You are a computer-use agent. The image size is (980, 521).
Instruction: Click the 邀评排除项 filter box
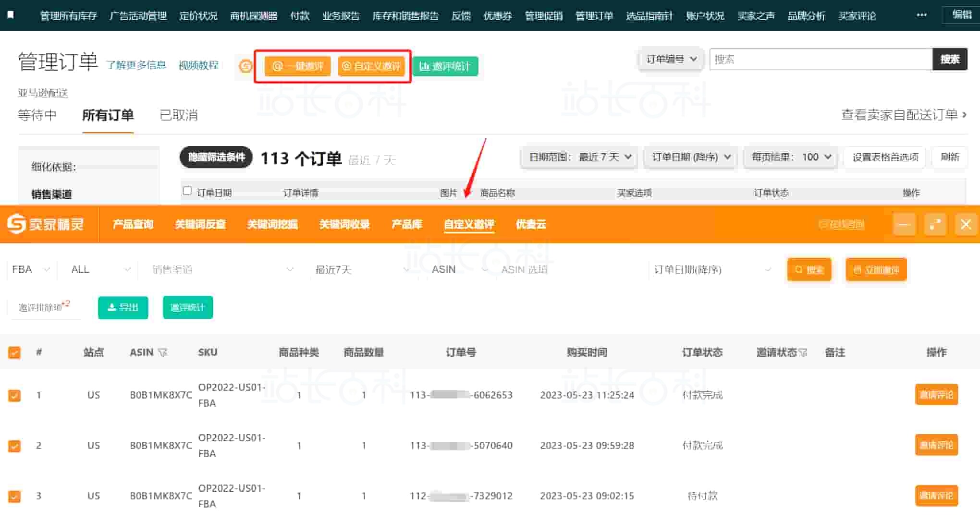(x=44, y=307)
